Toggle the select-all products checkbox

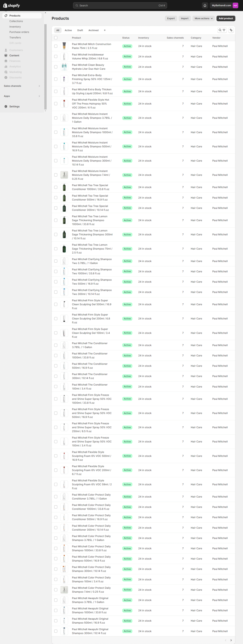[x=56, y=38]
